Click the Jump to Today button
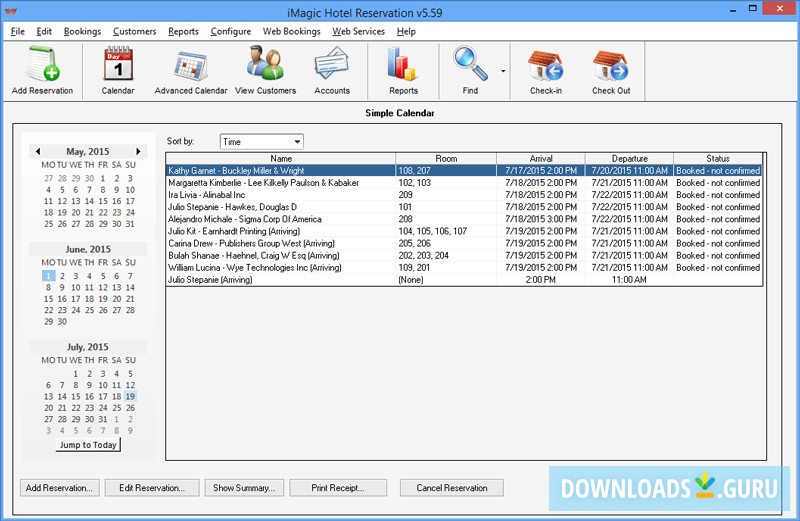This screenshot has width=800, height=521. (87, 445)
